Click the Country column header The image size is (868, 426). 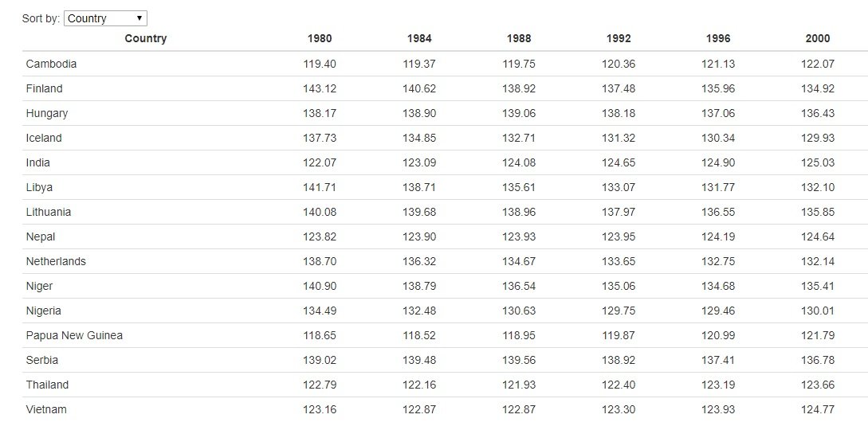point(146,38)
